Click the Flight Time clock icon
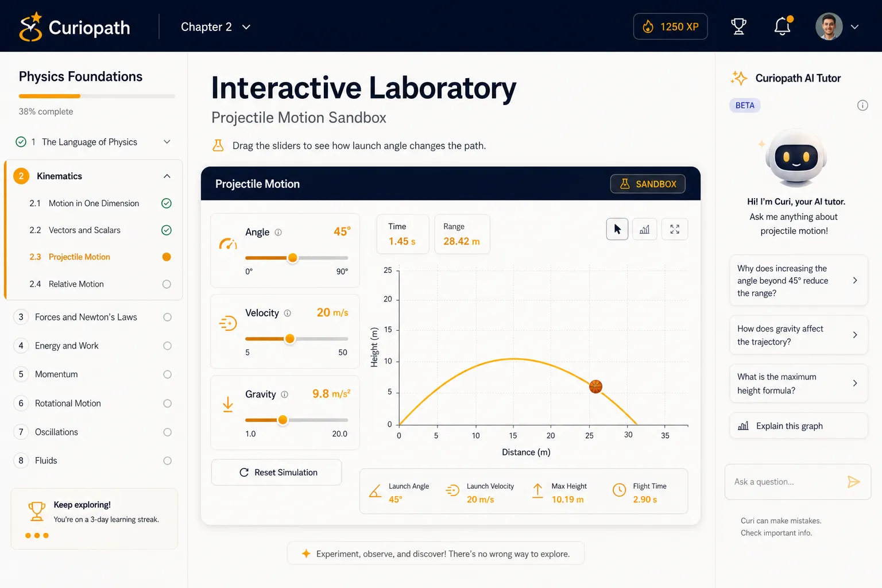Image resolution: width=882 pixels, height=588 pixels. (619, 490)
